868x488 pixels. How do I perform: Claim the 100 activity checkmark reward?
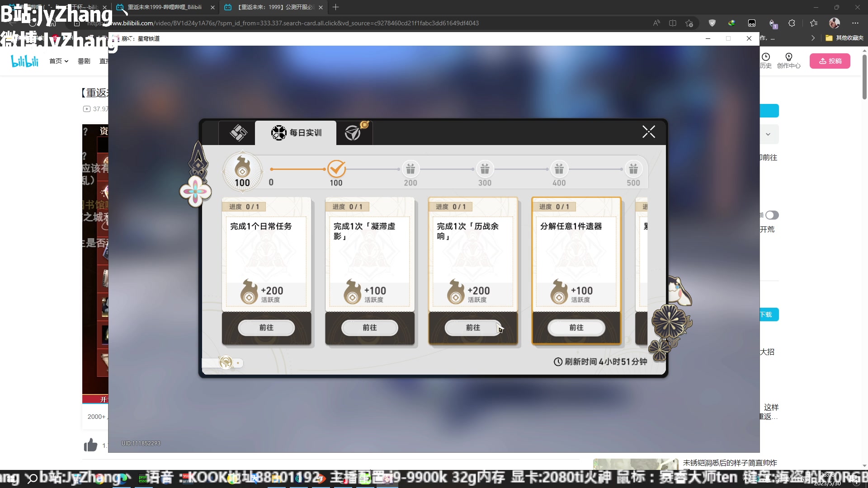coord(336,169)
